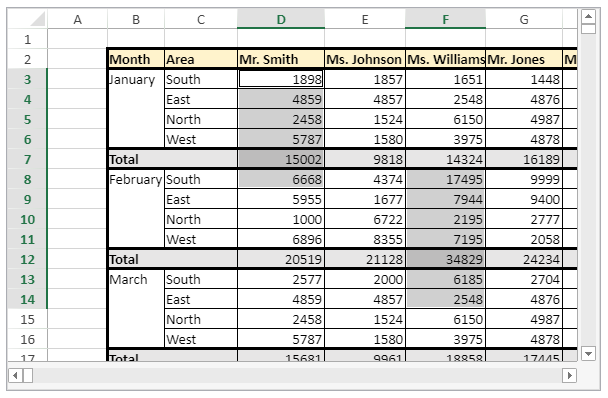Image resolution: width=608 pixels, height=398 pixels.
Task: Click the vertical scrollbar up arrow
Action: click(588, 17)
